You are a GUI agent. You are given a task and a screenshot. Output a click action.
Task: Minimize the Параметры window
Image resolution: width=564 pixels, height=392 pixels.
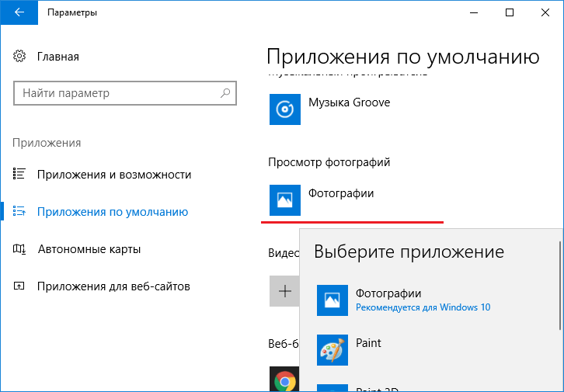pyautogui.click(x=474, y=12)
